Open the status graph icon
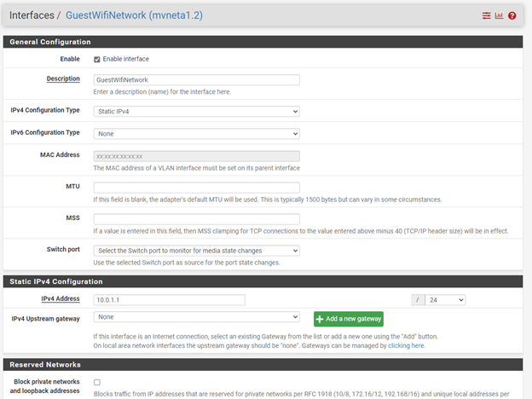Viewport: 532px width, 399px height. (499, 15)
